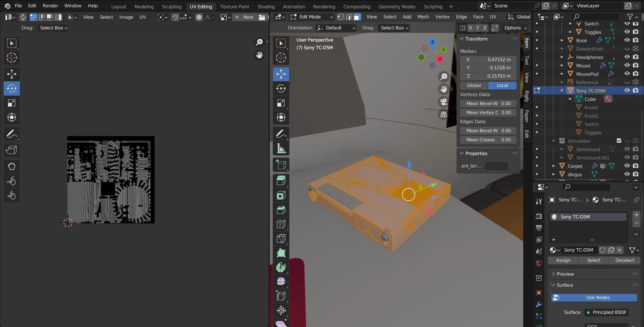Viewport: 644px width, 327px height.
Task: Open 3D viewport Drag Select Box dropdown
Action: pos(394,28)
